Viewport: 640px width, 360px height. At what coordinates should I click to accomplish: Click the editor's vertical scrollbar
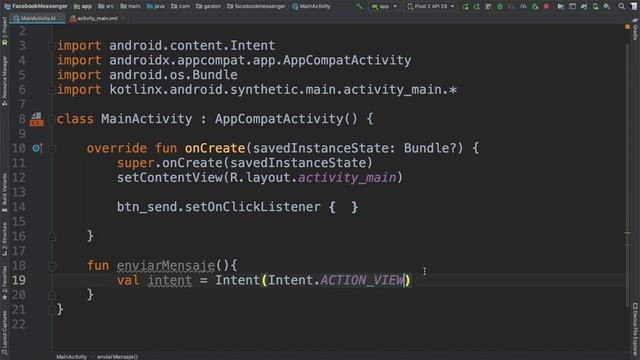tap(628, 176)
